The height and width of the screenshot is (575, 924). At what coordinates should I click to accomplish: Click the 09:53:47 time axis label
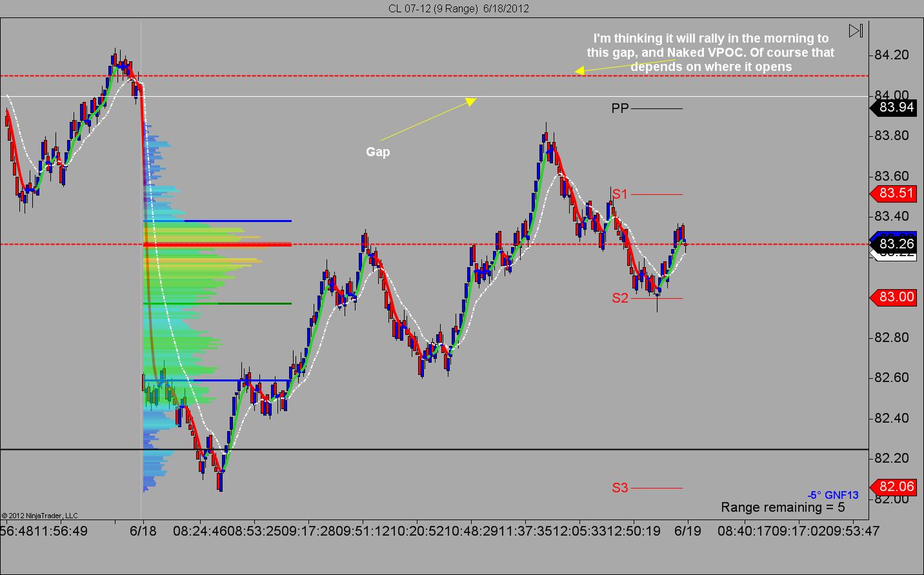853,530
